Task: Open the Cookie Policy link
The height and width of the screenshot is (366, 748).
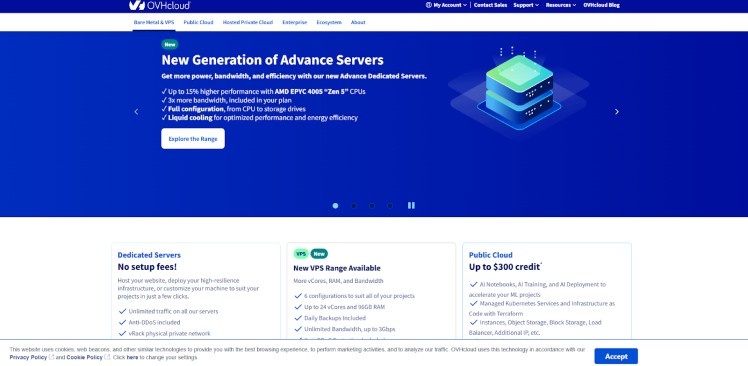Action: tap(84, 357)
